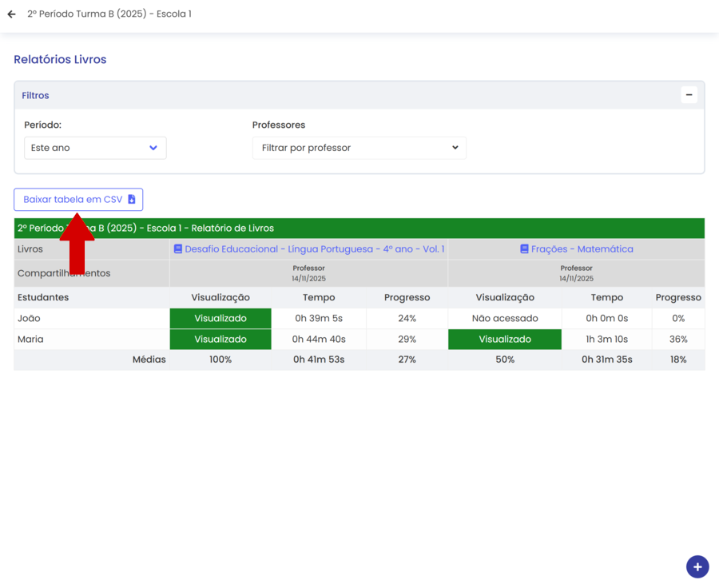Select student row João

tap(29, 319)
